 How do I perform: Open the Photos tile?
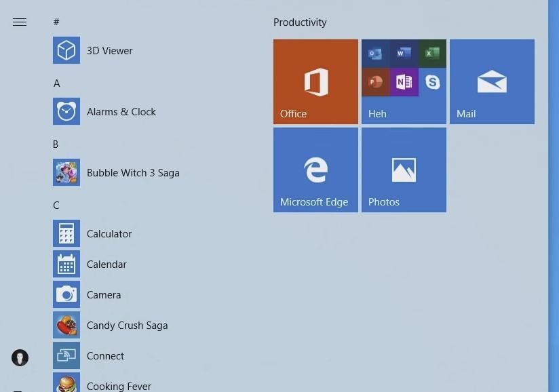click(404, 170)
